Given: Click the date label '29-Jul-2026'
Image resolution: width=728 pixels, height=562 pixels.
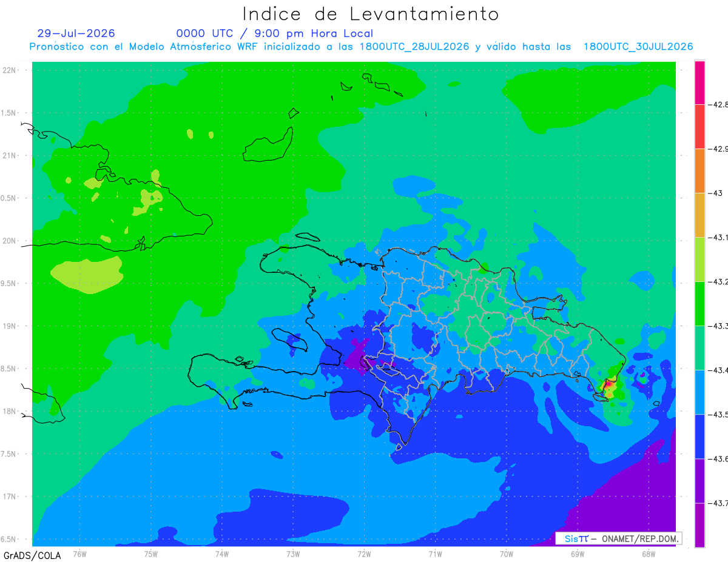Looking at the screenshot, I should click(76, 33).
